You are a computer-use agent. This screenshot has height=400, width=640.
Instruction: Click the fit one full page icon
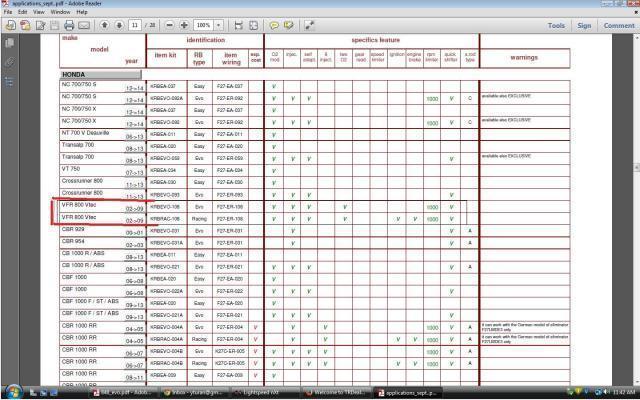click(253, 25)
